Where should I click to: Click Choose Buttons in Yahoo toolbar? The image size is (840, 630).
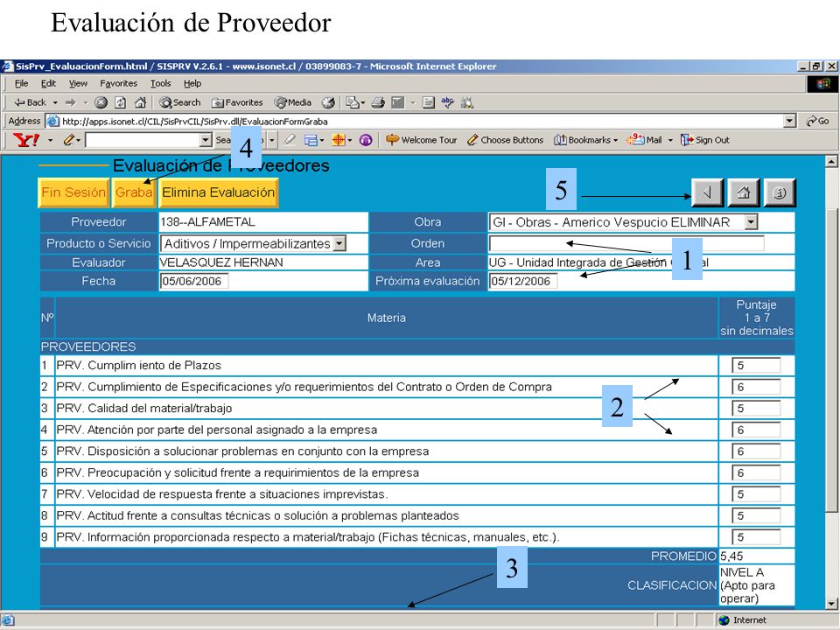505,140
